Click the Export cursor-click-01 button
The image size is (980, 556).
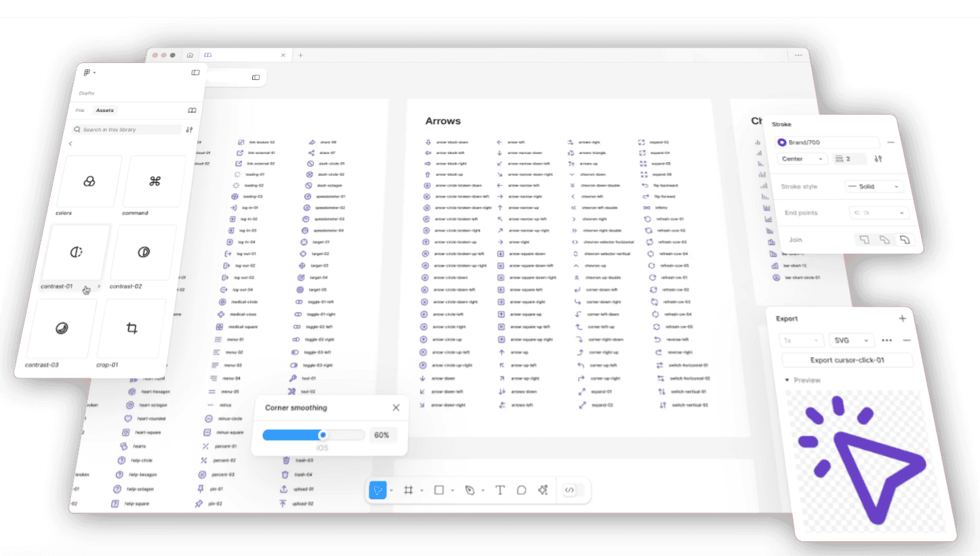point(847,361)
